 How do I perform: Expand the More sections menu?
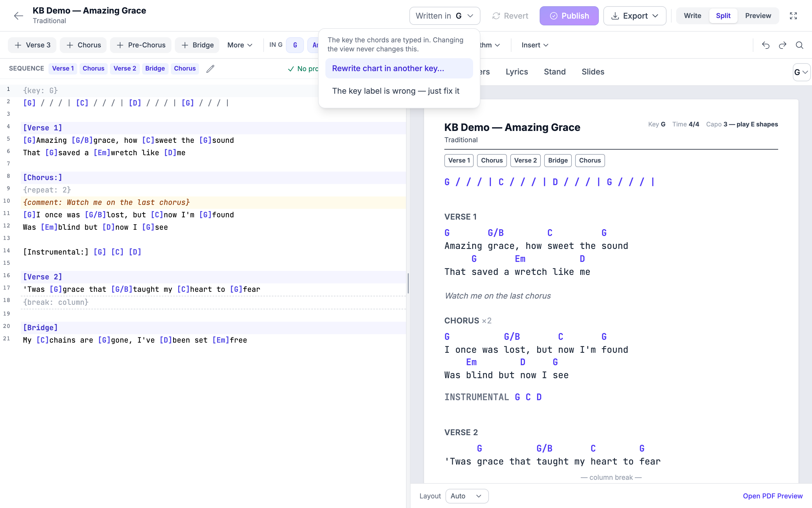click(x=240, y=45)
